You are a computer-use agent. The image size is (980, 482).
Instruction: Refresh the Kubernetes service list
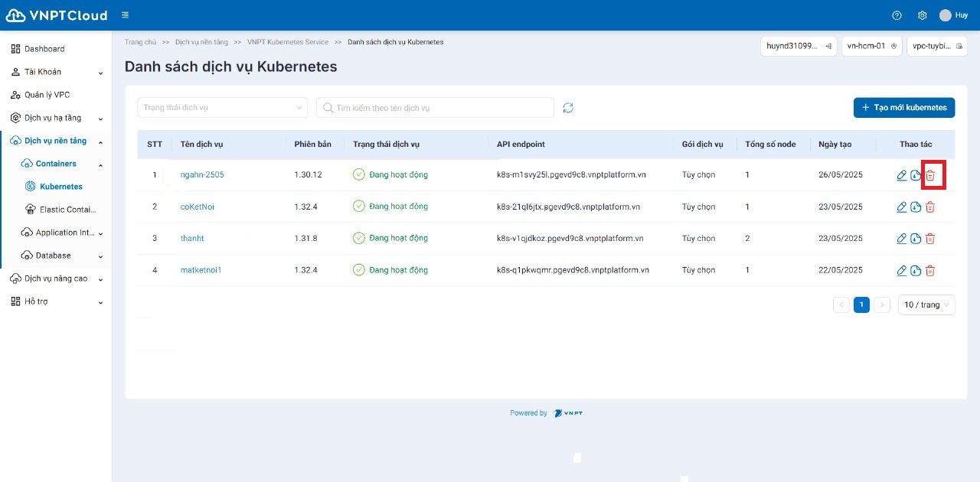click(568, 108)
